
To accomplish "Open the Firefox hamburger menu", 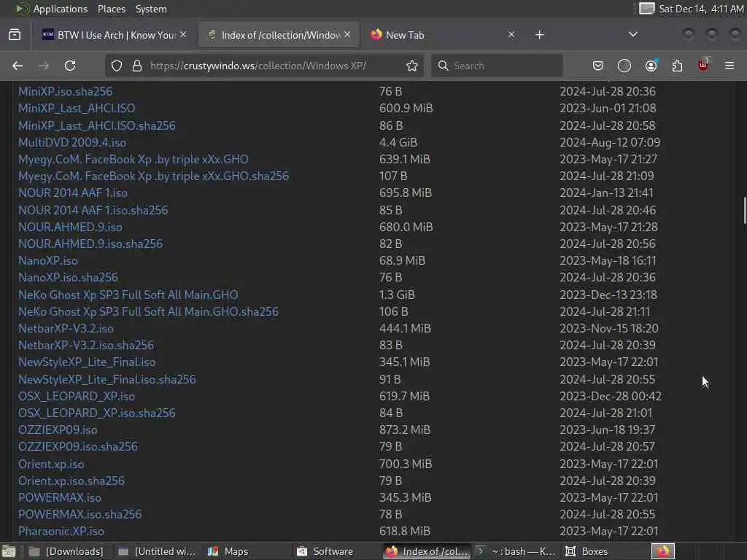I will pyautogui.click(x=729, y=66).
